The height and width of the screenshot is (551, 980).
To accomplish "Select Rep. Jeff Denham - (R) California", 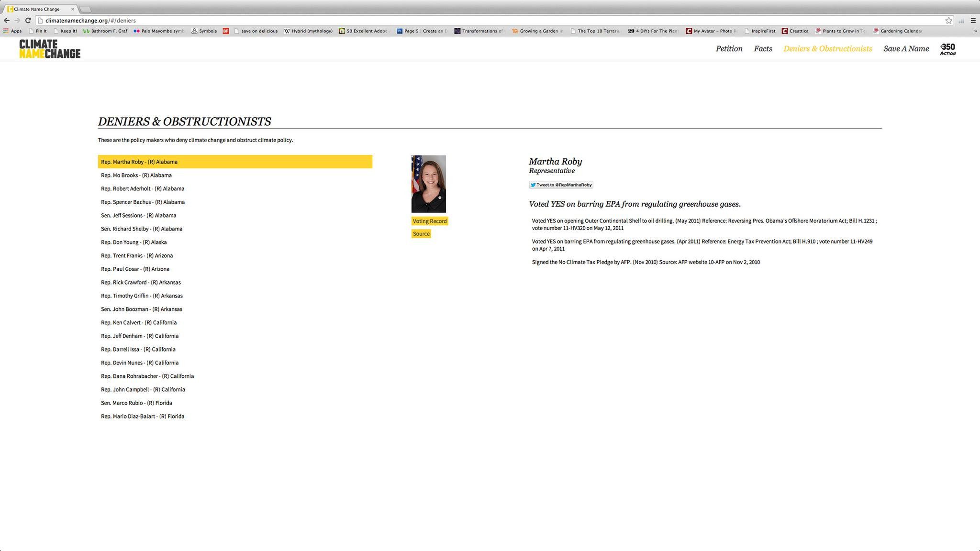I will [x=235, y=336].
